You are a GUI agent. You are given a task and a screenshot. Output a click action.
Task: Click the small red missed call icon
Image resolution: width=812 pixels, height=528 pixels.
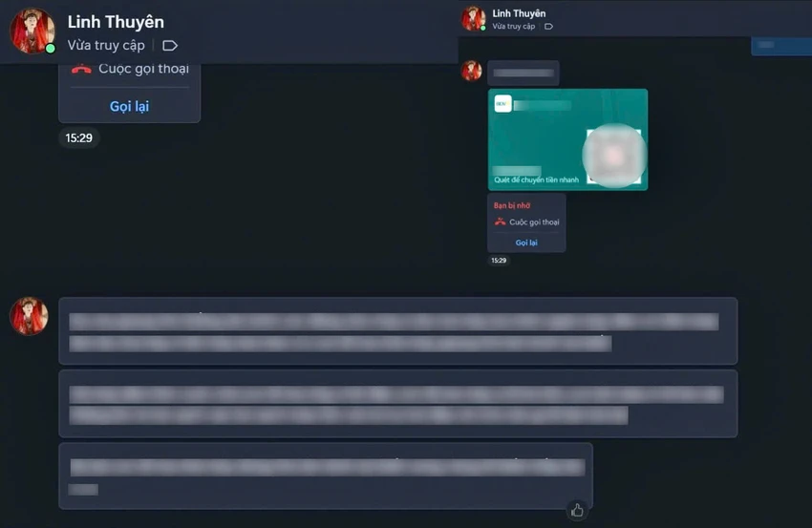pyautogui.click(x=500, y=222)
